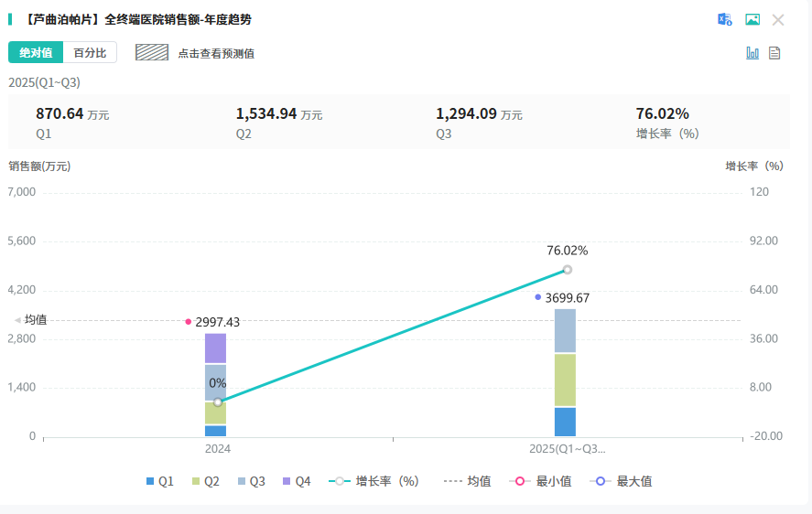
Task: Save chart as image
Action: pos(752,20)
